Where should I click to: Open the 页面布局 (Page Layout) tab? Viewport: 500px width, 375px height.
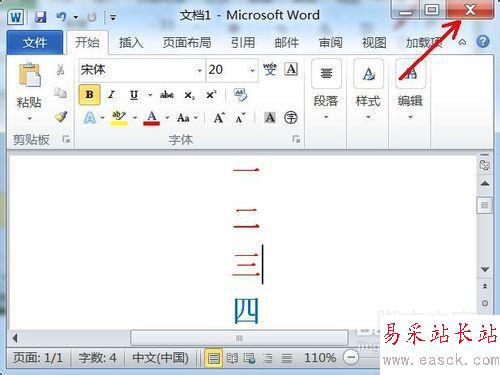[x=187, y=42]
